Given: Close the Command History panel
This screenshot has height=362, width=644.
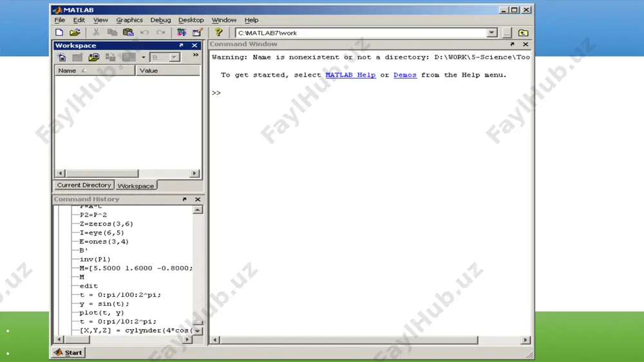Looking at the screenshot, I should coord(198,199).
